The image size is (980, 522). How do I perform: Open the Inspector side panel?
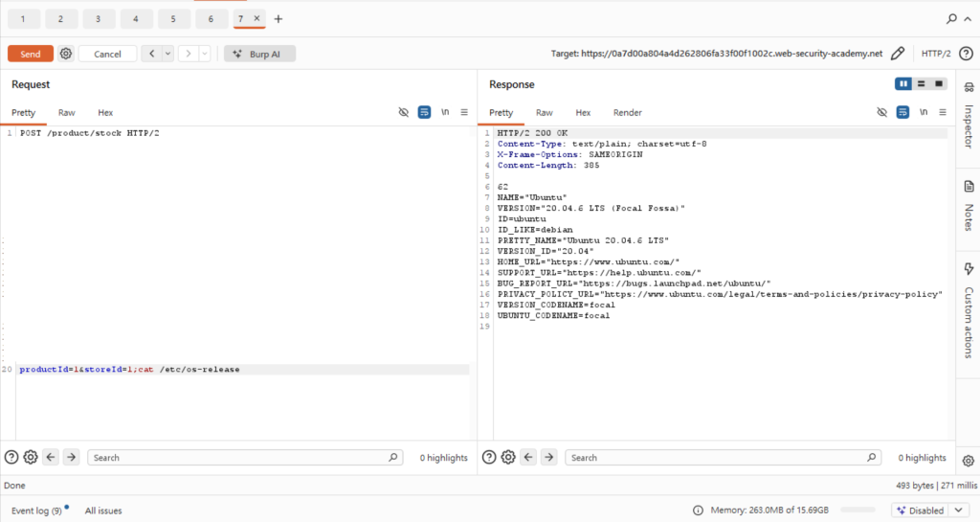tap(969, 115)
